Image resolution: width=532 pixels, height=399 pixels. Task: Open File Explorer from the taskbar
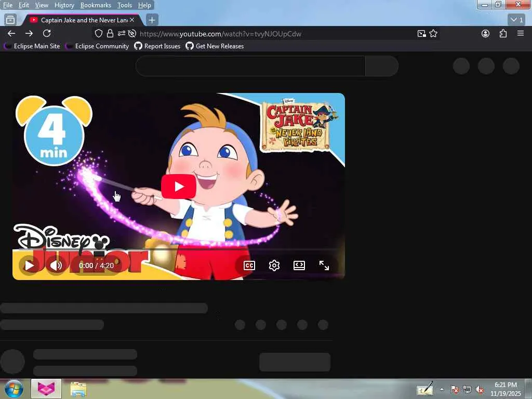tap(78, 389)
